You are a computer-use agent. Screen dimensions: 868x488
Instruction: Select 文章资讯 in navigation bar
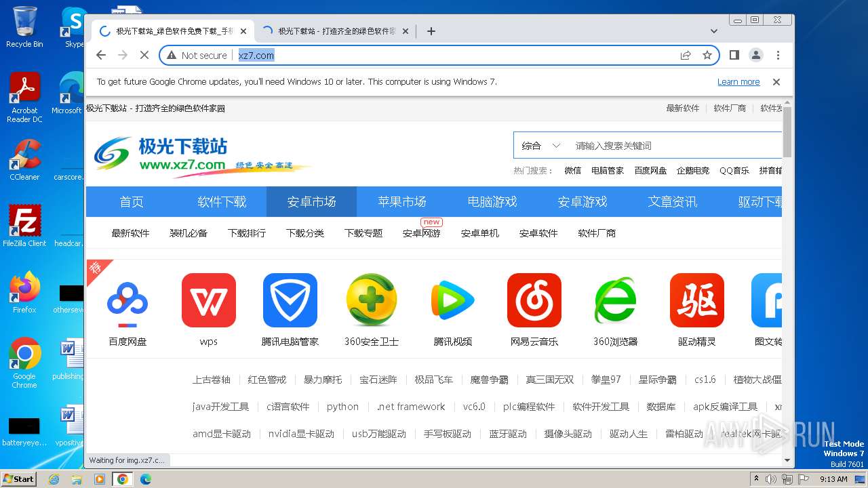coord(673,202)
